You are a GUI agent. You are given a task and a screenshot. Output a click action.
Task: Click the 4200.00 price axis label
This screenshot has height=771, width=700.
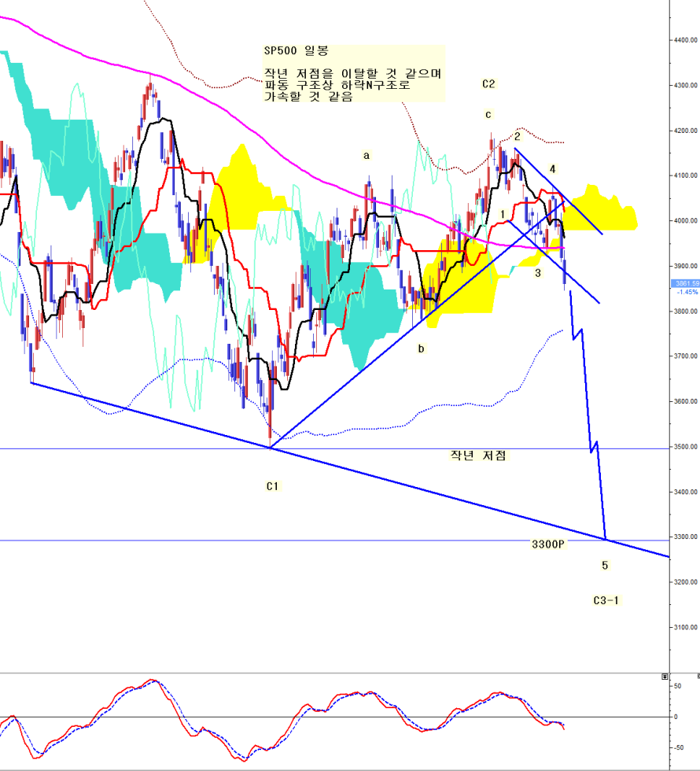[x=686, y=131]
